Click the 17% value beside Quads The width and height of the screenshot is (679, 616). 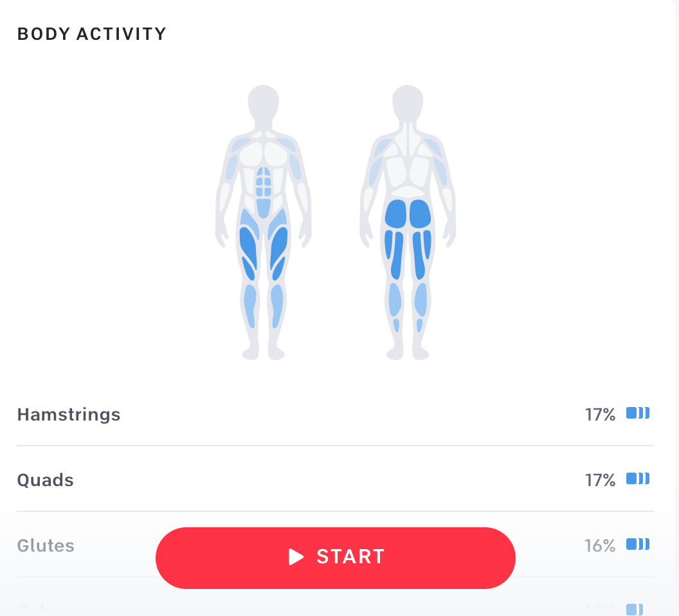(600, 480)
